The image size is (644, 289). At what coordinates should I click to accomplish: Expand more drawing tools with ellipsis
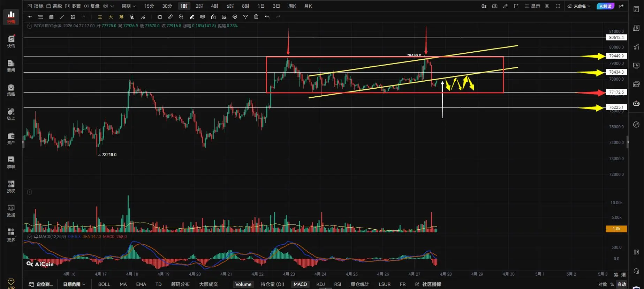tap(83, 17)
